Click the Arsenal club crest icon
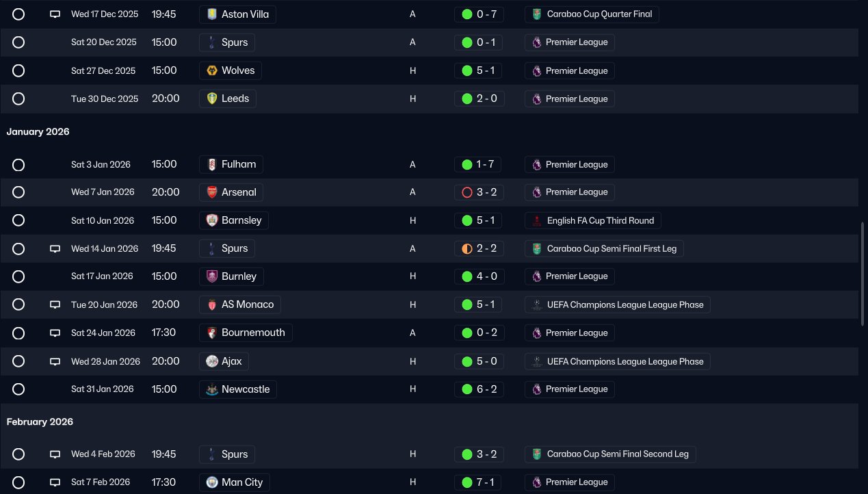 [x=212, y=192]
